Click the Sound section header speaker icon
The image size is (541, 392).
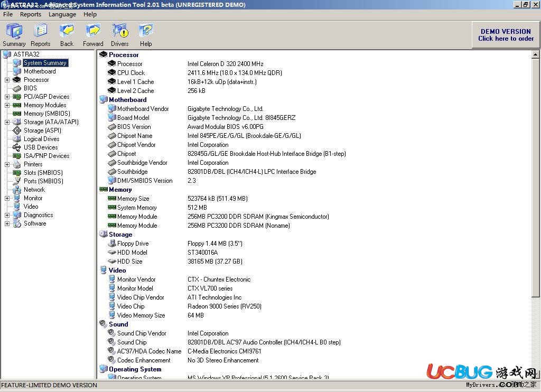[x=103, y=324]
